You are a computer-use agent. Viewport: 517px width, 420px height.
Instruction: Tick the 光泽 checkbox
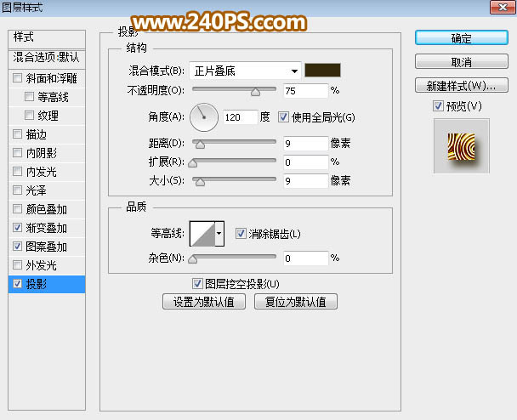17,190
